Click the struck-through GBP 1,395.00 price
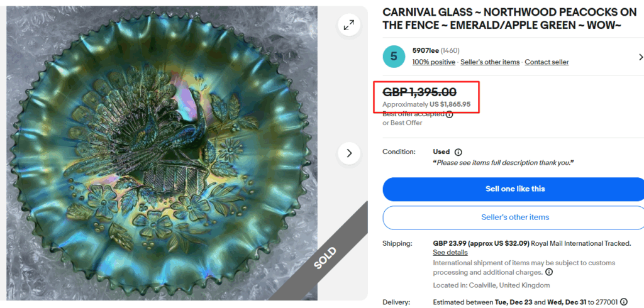Viewport: 644px width, 308px height. pos(419,92)
